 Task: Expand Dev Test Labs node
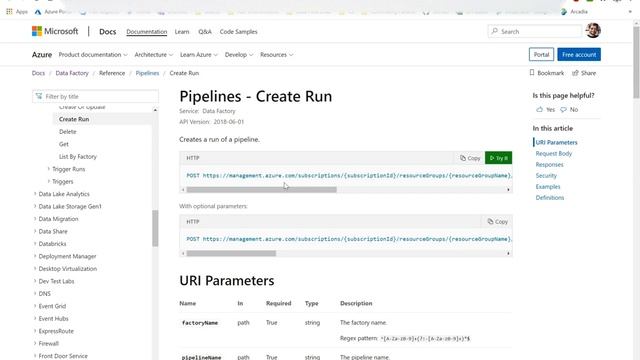click(x=35, y=281)
